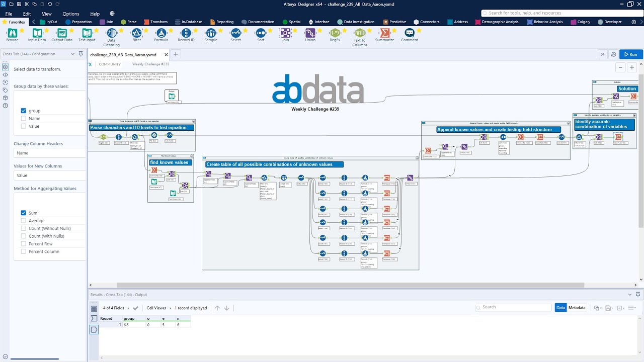Pick the Sort tool
The image size is (644, 362).
coord(261,33)
